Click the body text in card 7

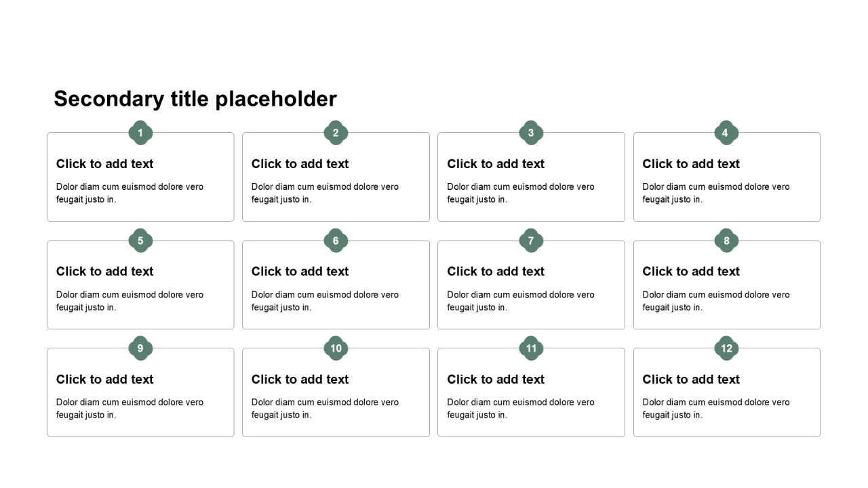521,301
